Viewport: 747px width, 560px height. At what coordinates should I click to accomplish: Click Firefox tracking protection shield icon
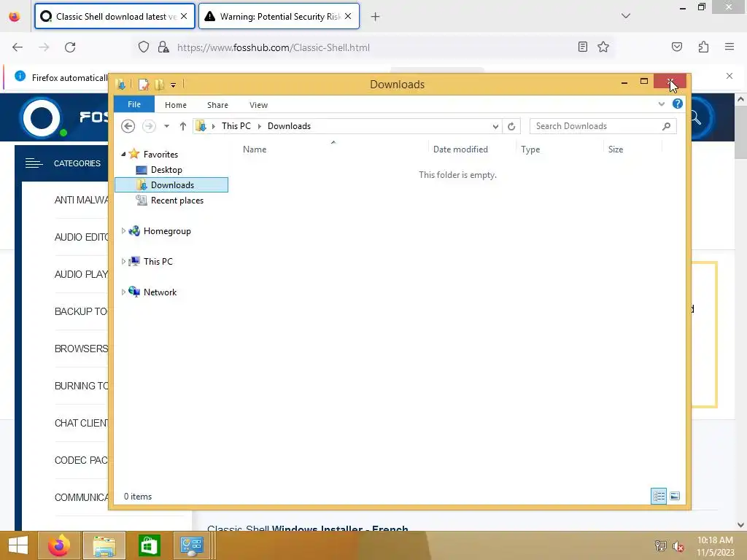(x=144, y=47)
